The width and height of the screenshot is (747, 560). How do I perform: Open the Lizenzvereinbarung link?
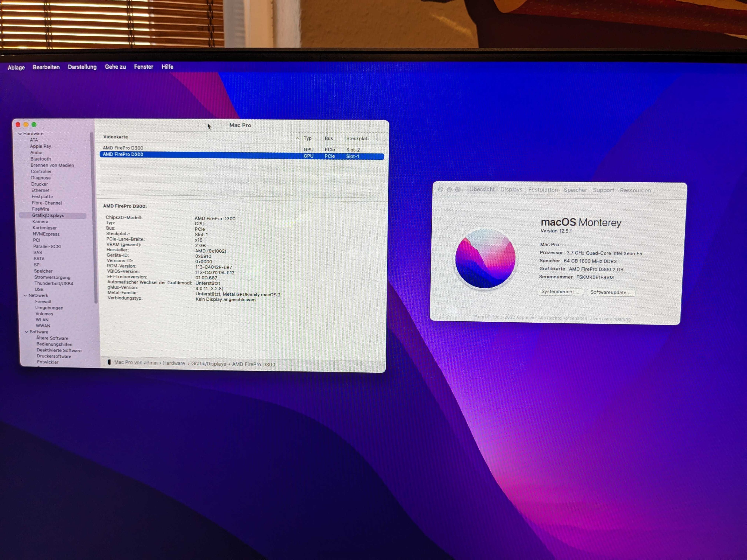click(x=610, y=319)
